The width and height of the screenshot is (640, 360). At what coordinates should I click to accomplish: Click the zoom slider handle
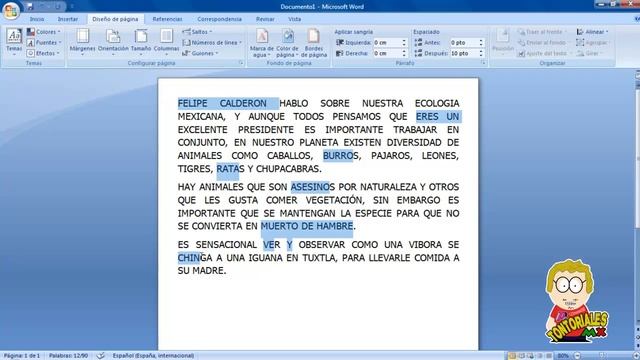click(602, 356)
